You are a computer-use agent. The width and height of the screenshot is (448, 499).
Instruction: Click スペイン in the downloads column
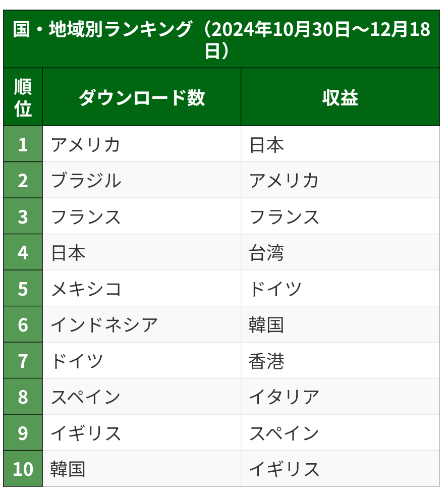86,397
